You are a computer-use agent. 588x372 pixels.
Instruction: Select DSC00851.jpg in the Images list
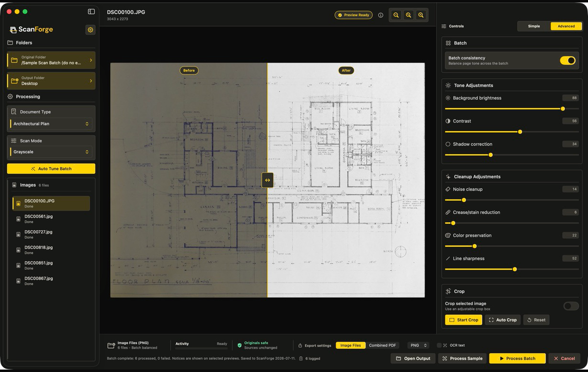(51, 265)
